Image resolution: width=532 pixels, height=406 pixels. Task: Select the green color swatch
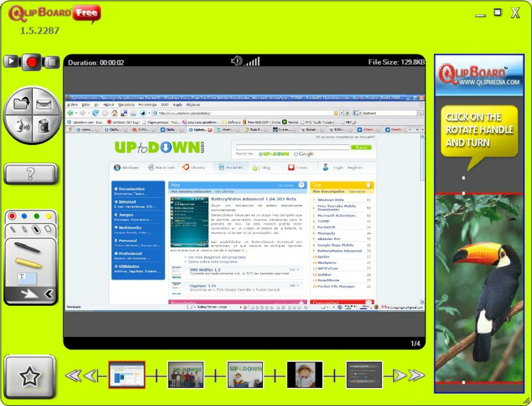pos(37,216)
